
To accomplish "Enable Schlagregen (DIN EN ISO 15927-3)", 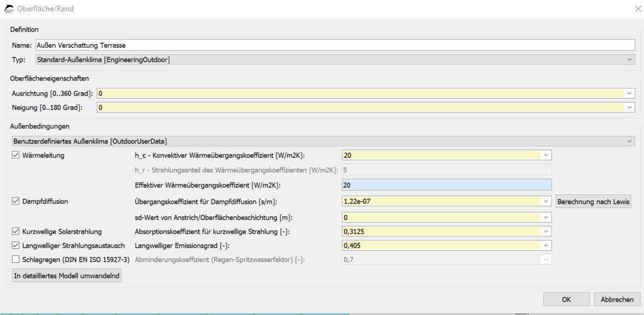I will [16, 260].
